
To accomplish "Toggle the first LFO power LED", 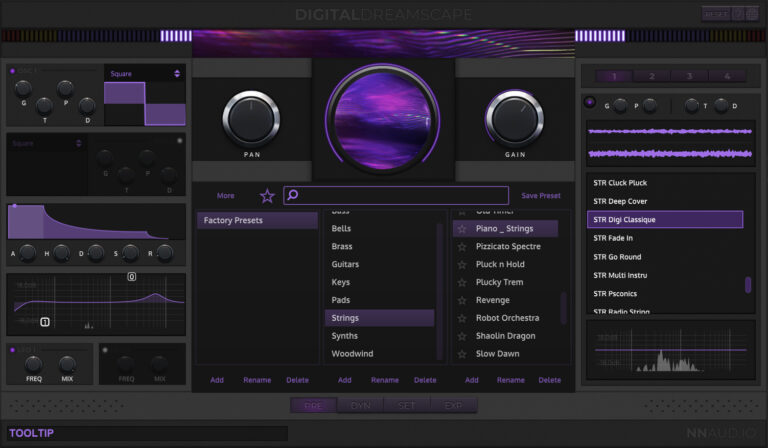I will [12, 350].
